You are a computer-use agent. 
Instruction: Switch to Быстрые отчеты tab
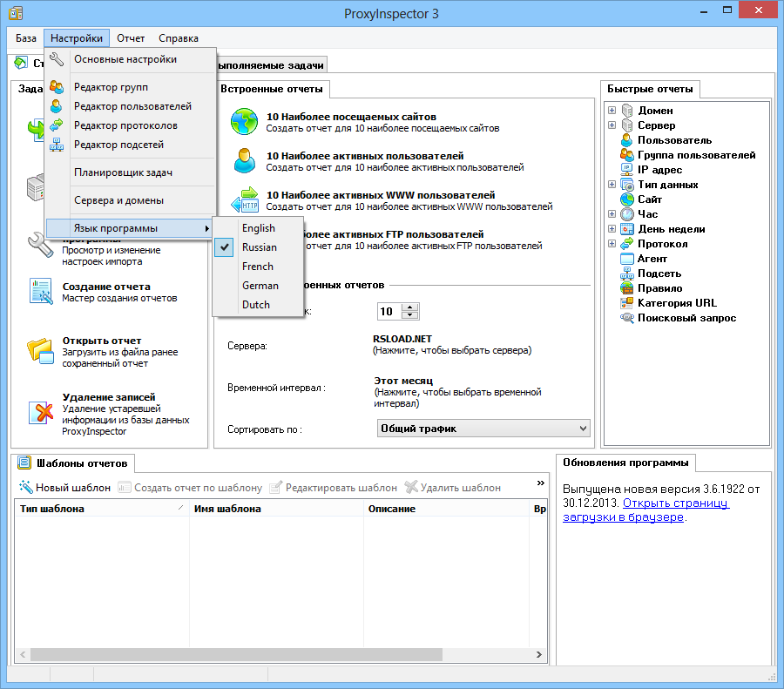pos(650,89)
